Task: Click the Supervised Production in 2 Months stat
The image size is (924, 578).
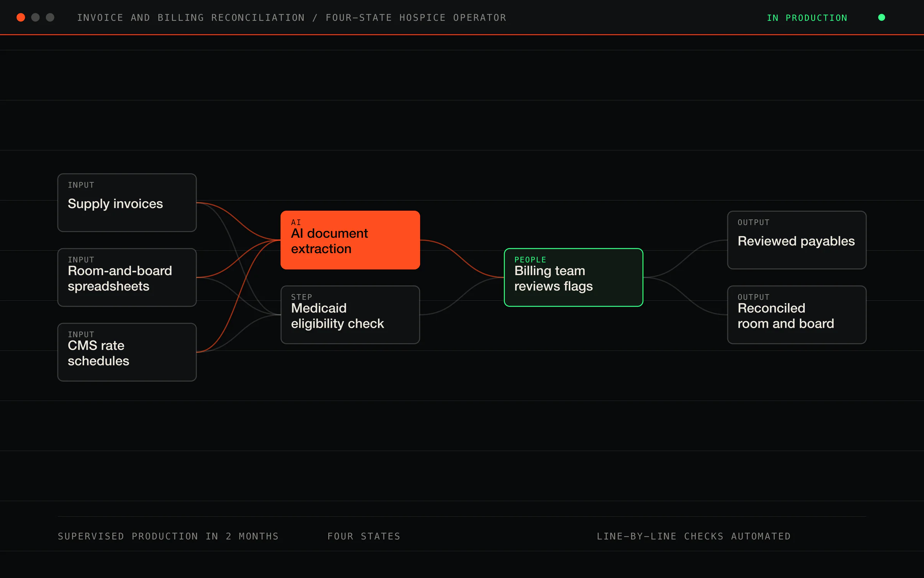Action: pos(168,536)
